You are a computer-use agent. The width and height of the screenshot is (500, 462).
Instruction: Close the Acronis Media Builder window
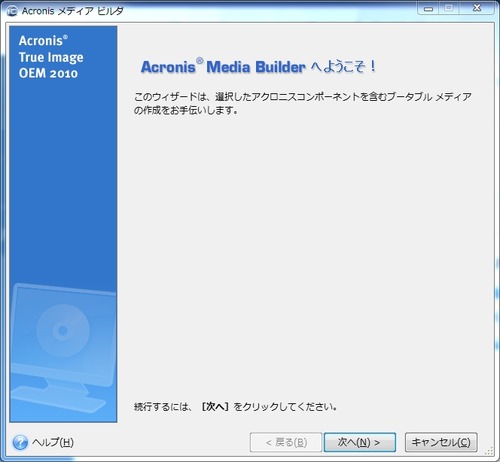pos(477,8)
